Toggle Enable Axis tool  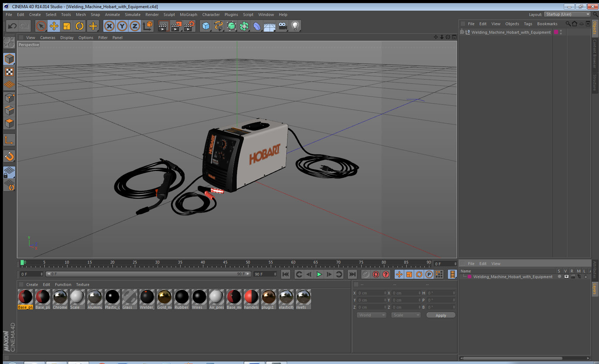9,140
